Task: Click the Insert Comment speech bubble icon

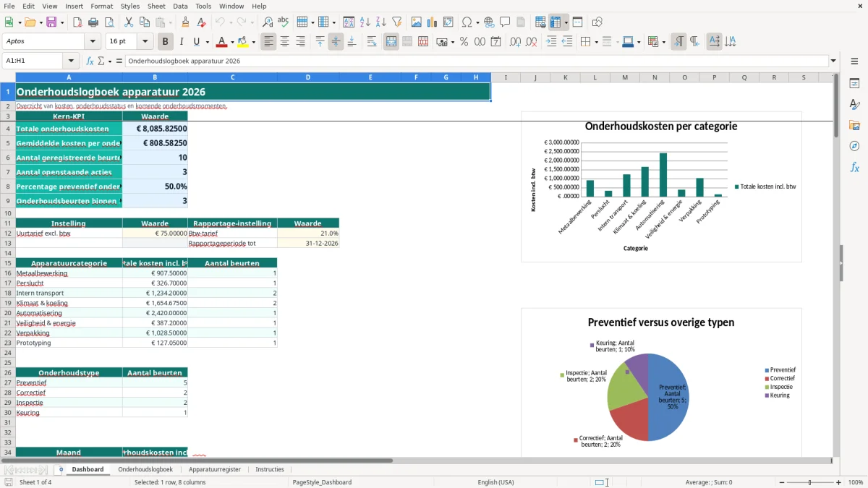Action: coord(505,22)
